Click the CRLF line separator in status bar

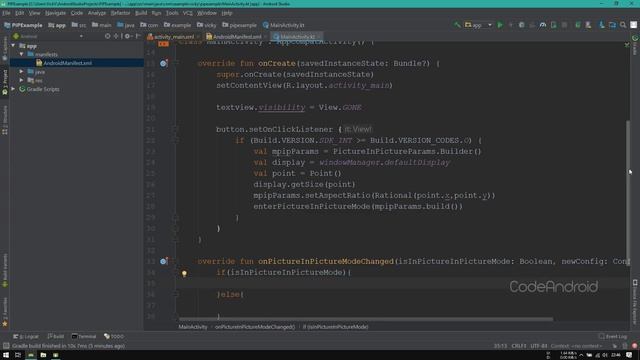click(519, 346)
